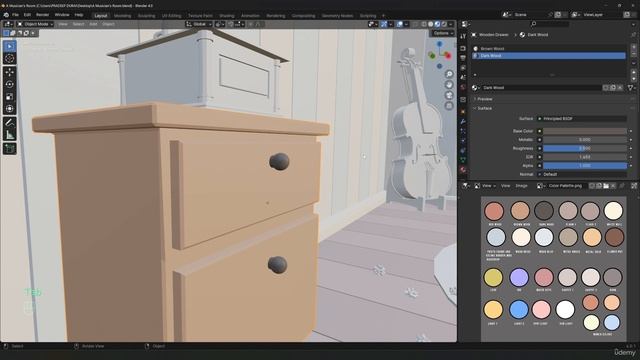
Task: Open the View Layer properties tab
Action: point(463,67)
